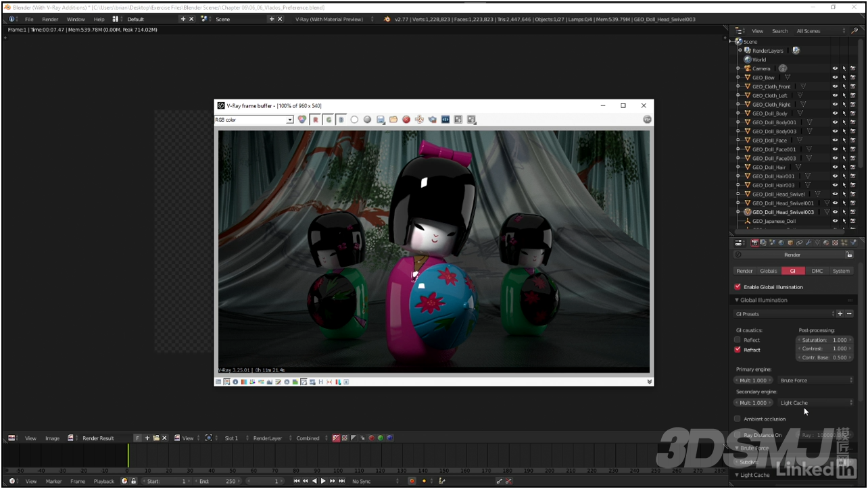
Task: Click the Primary engine Mult value field
Action: [754, 380]
